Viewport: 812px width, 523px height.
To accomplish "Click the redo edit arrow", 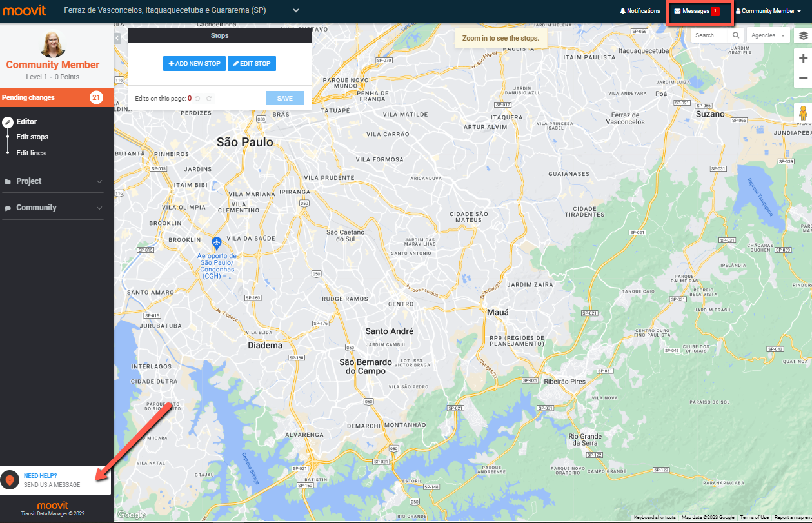I will [x=209, y=99].
